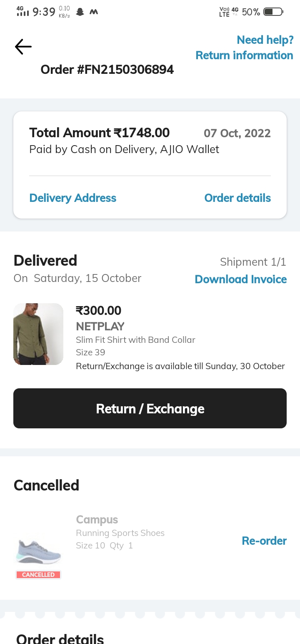Screen dimensions: 300x644
Task: Tap the battery icon in status bar
Action: [273, 12]
